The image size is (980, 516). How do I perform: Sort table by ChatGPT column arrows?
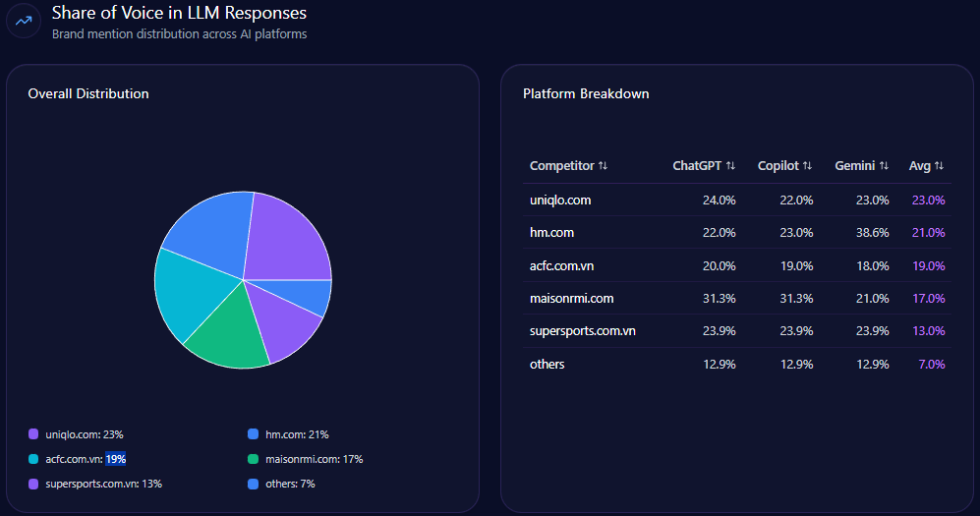pos(730,166)
